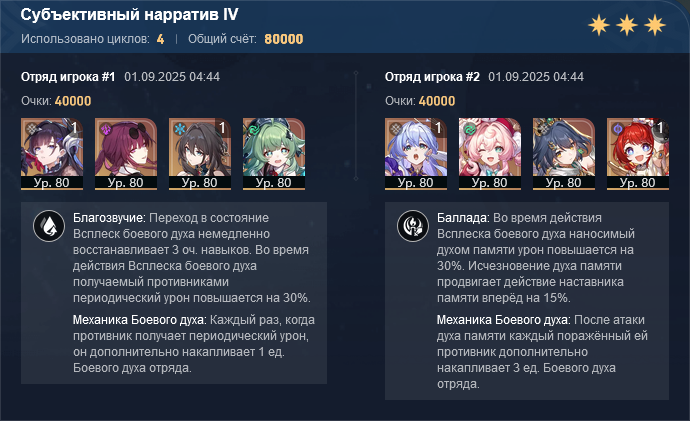Click the Отряд игрока #2 heading

pos(432,77)
